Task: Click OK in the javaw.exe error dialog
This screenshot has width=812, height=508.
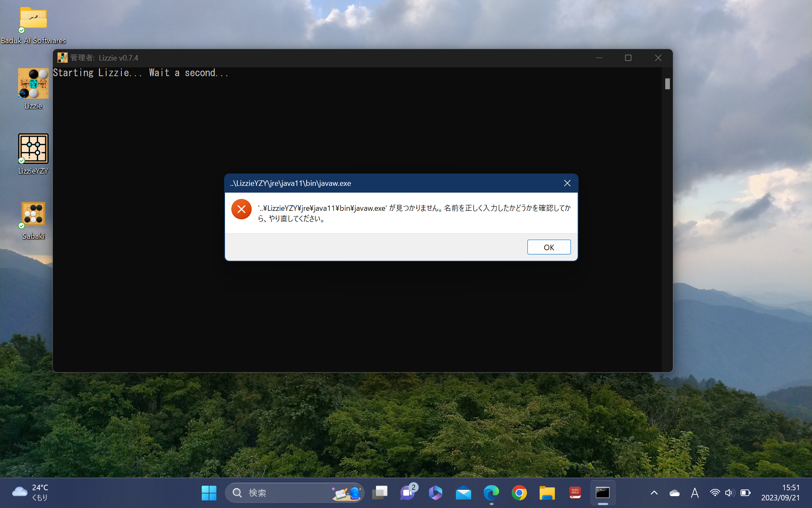Action: (549, 247)
